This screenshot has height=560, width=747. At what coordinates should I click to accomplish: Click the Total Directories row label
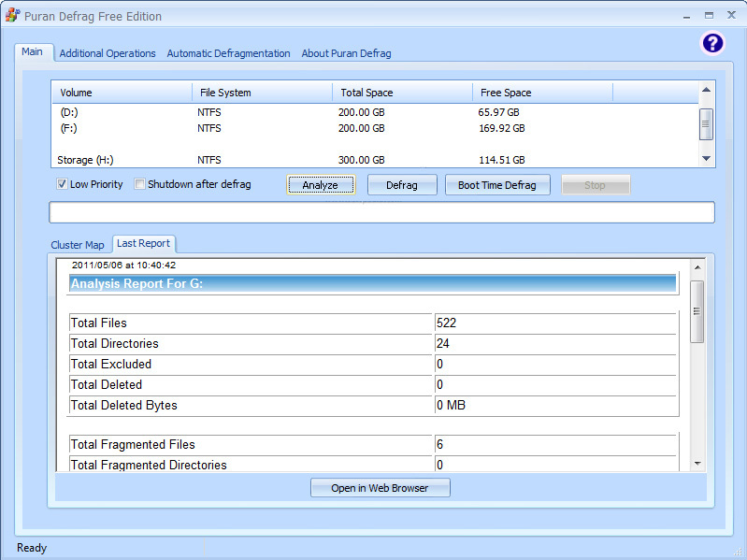pos(114,343)
